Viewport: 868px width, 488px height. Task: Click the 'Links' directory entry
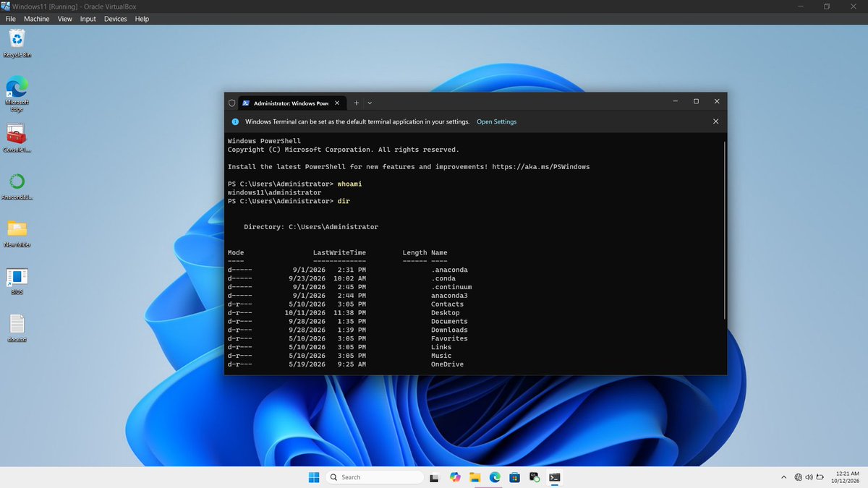click(441, 347)
